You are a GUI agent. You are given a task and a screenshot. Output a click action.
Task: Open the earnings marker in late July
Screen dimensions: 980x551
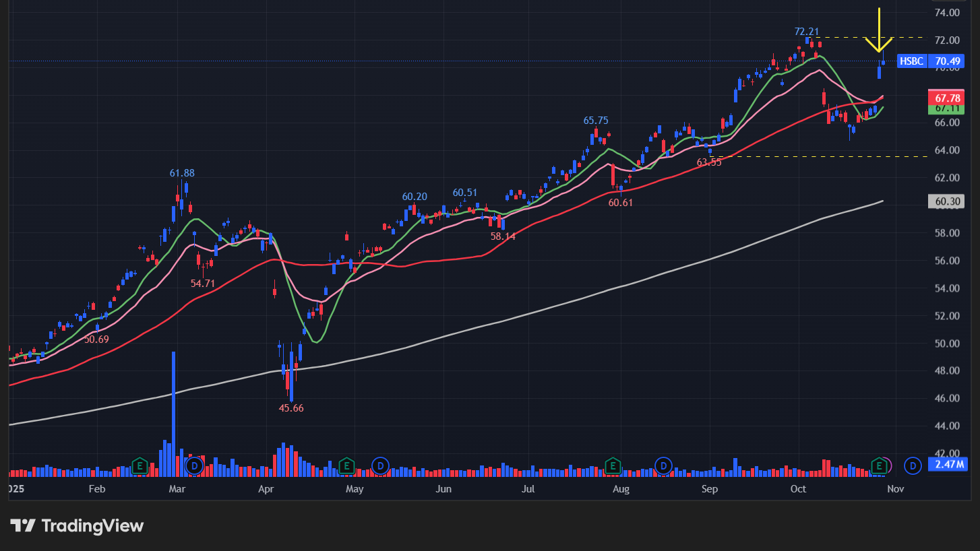click(x=613, y=465)
